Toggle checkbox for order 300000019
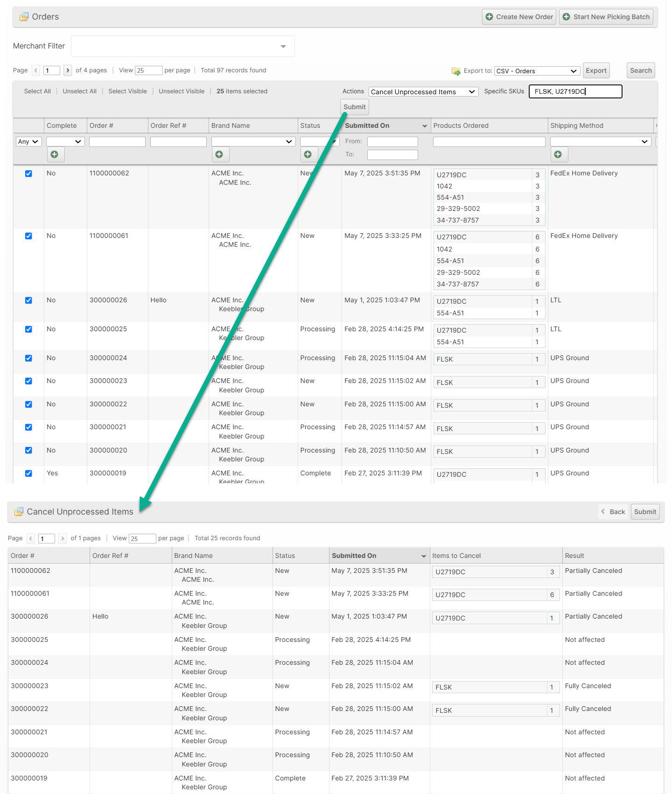 tap(28, 474)
